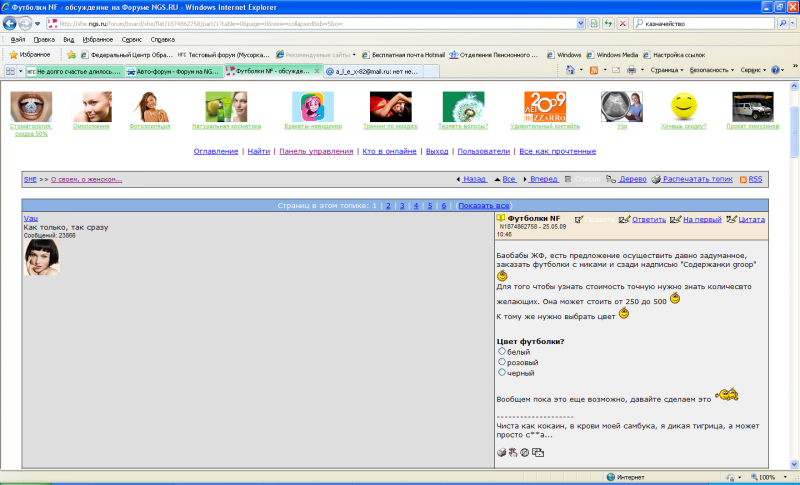Open 'Панель управления' navigation link

point(316,151)
